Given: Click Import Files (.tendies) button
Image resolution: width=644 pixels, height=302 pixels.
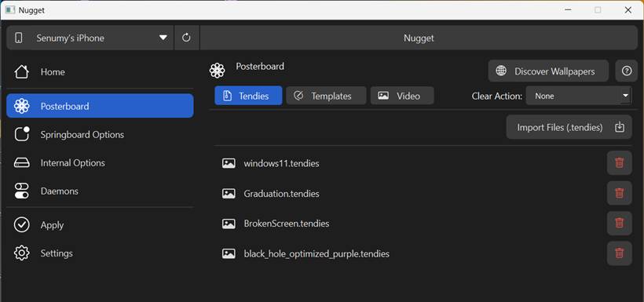Looking at the screenshot, I should [x=569, y=127].
